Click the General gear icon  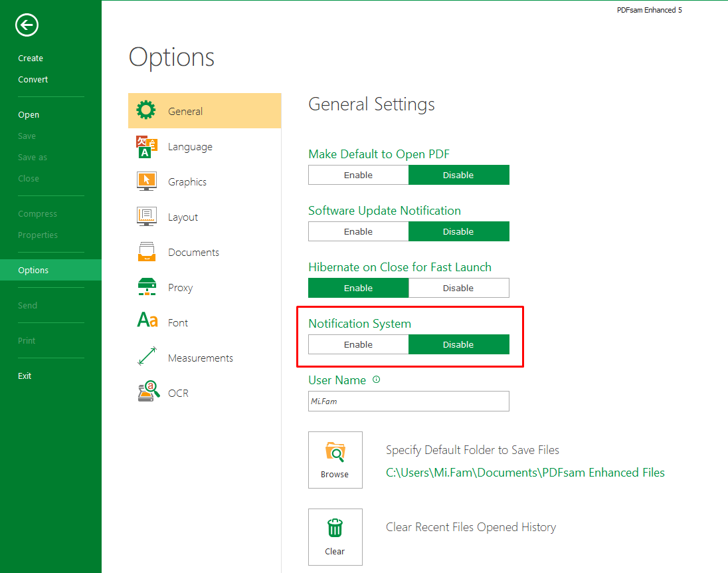(x=146, y=110)
